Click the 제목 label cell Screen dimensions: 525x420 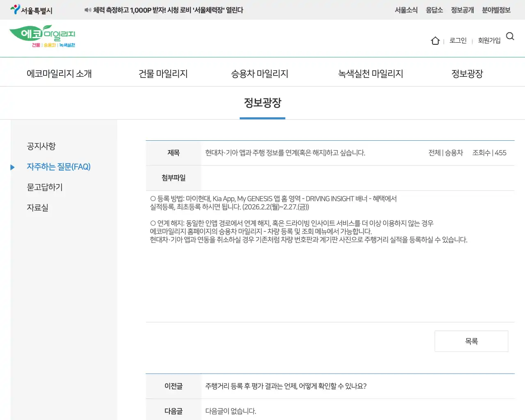[173, 153]
